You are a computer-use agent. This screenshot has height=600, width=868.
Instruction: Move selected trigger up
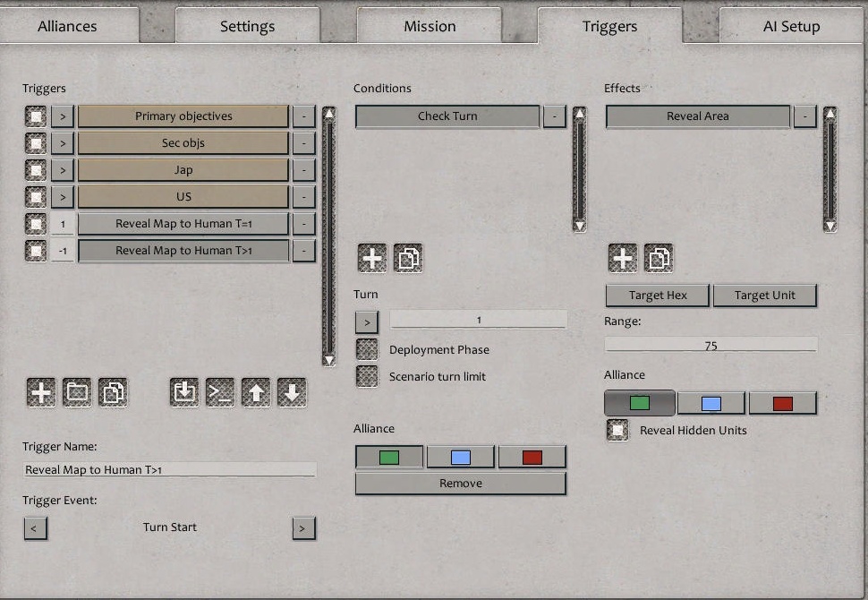pyautogui.click(x=256, y=393)
